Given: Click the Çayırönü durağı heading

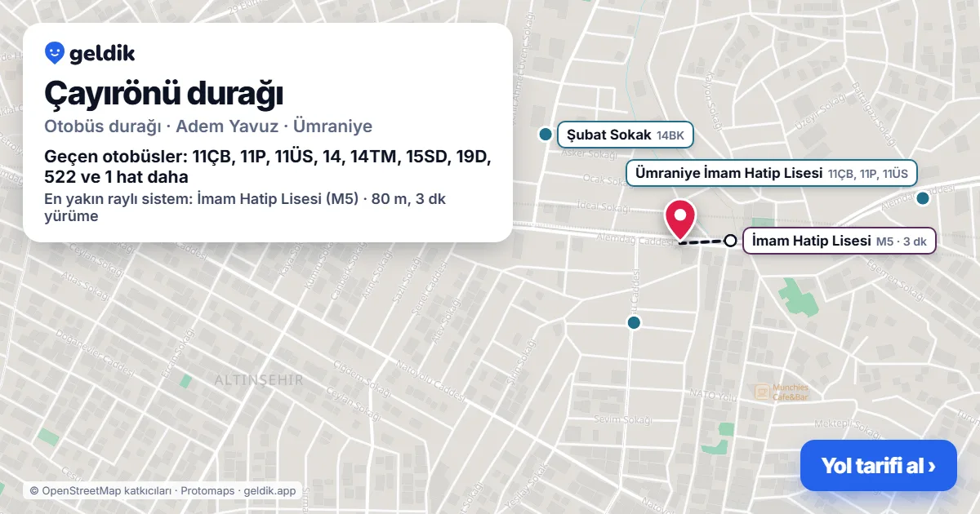Looking at the screenshot, I should 164,93.
